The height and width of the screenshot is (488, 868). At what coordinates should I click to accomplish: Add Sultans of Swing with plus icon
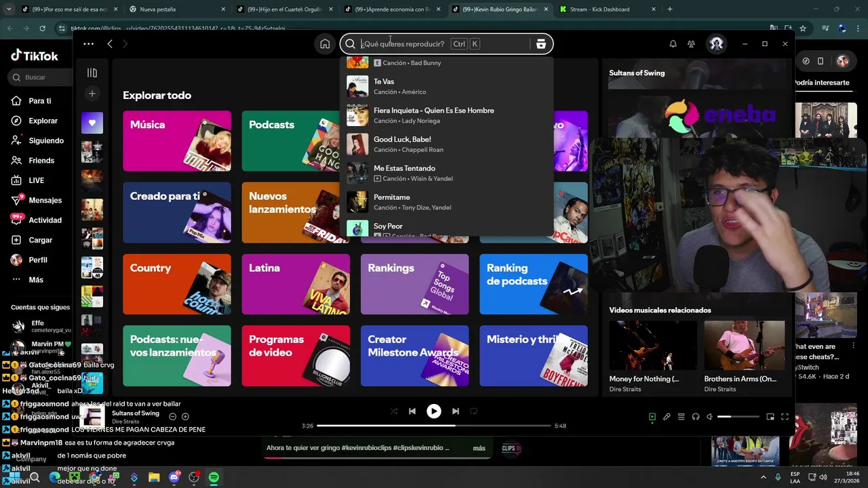pos(185,417)
